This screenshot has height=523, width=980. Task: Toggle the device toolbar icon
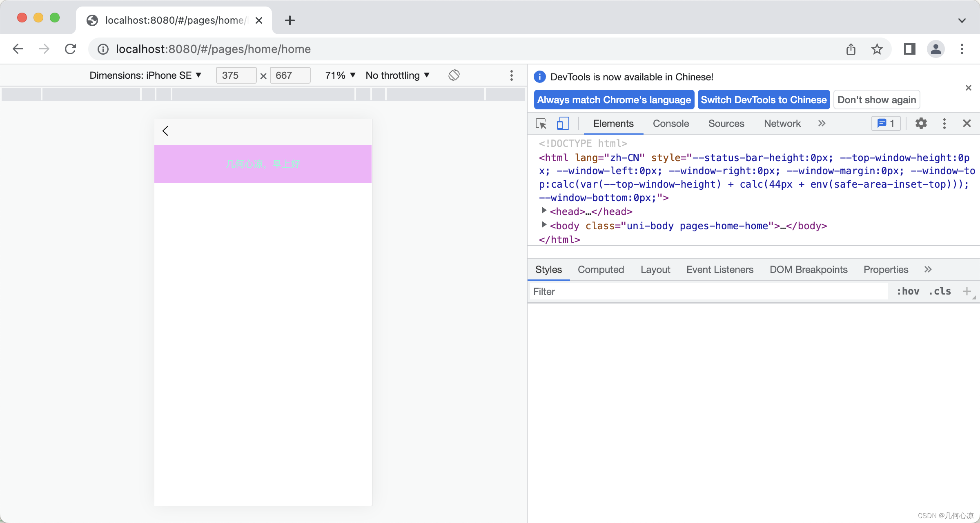pyautogui.click(x=563, y=124)
